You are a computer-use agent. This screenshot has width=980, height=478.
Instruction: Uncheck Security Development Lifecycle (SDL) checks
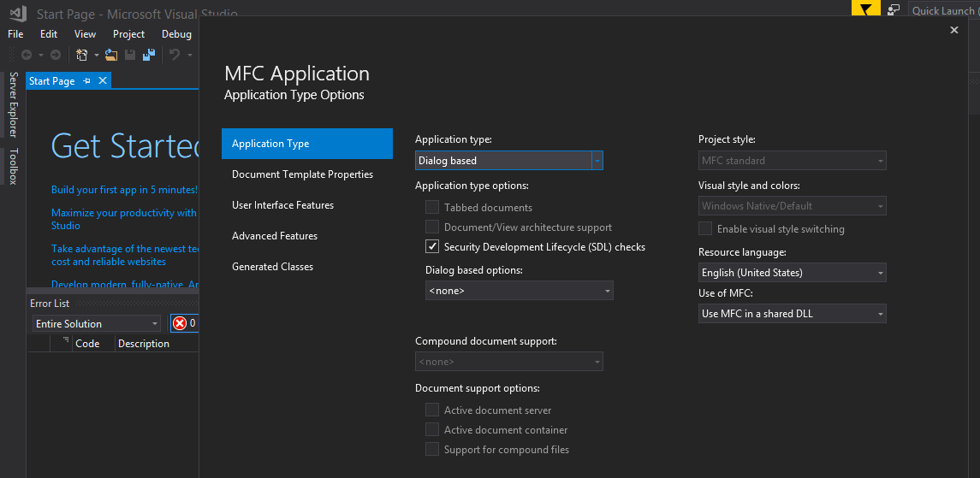432,246
